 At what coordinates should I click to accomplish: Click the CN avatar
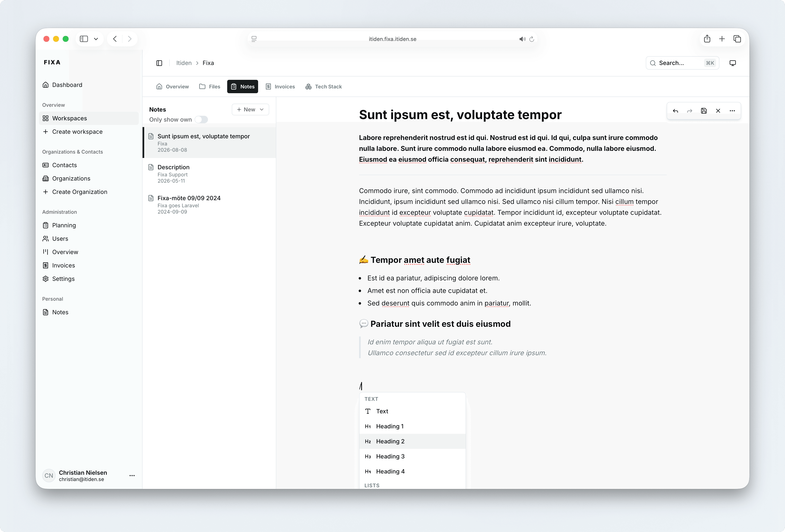click(49, 476)
